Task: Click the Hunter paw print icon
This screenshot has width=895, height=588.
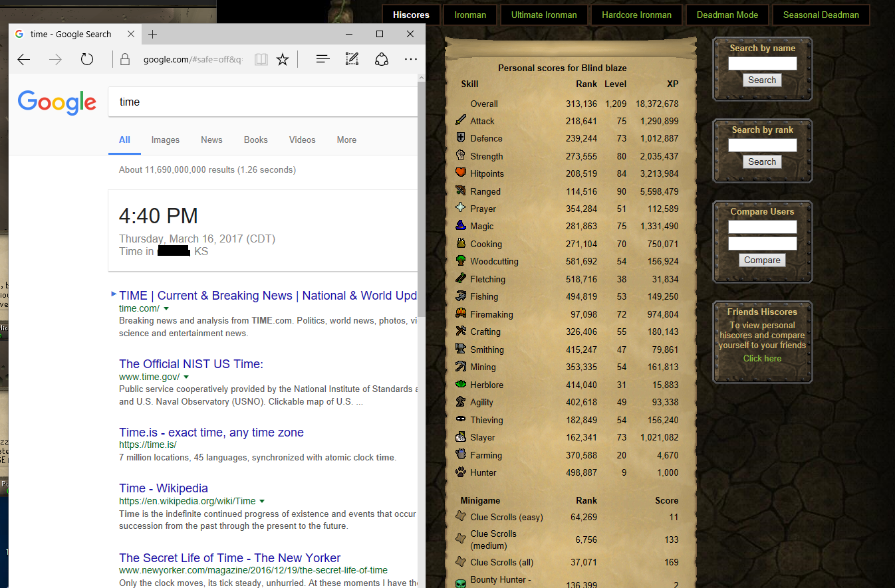Action: (460, 472)
